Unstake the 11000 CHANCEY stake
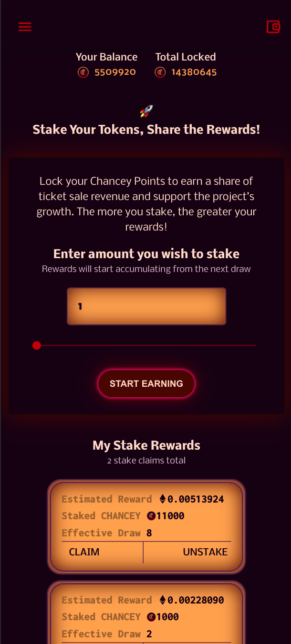Screen dimensions: 291x644 tap(205, 552)
